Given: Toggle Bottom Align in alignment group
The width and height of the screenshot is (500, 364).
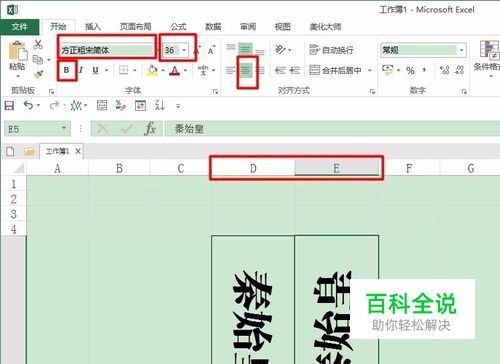Looking at the screenshot, I should coord(260,52).
